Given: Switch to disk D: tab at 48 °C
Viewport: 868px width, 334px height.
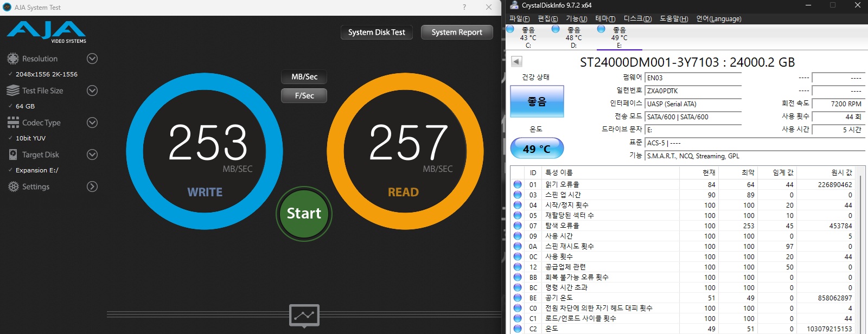Looking at the screenshot, I should (x=573, y=37).
